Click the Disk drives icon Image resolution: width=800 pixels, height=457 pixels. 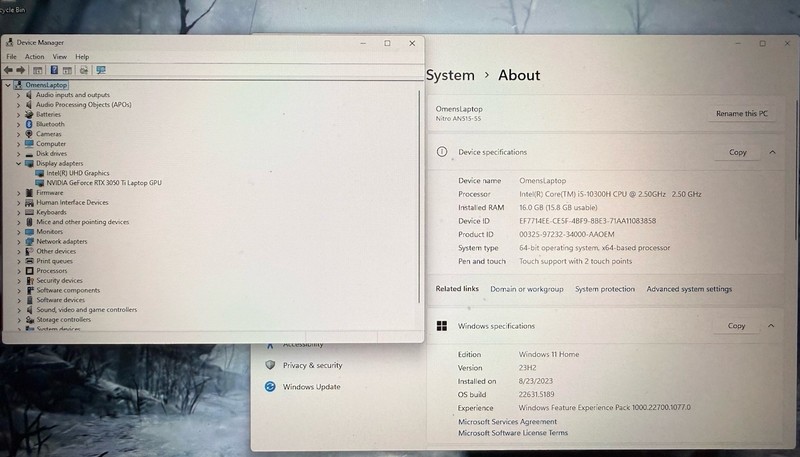pyautogui.click(x=29, y=154)
